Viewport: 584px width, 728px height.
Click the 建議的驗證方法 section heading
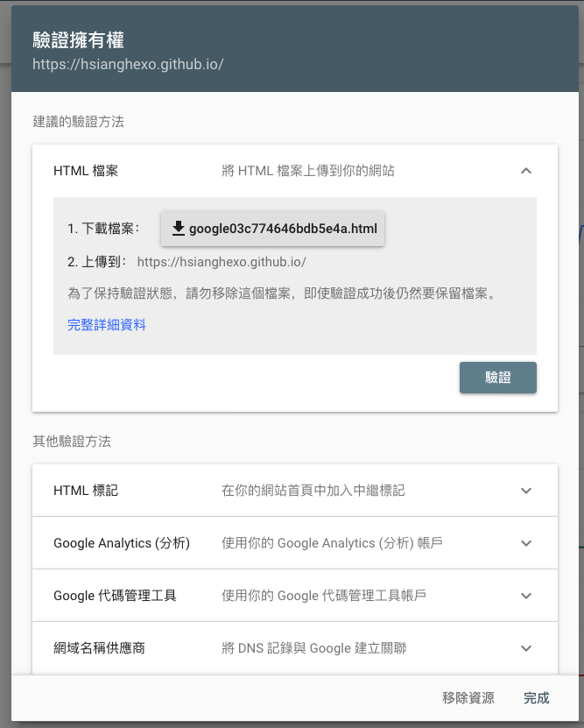(79, 122)
